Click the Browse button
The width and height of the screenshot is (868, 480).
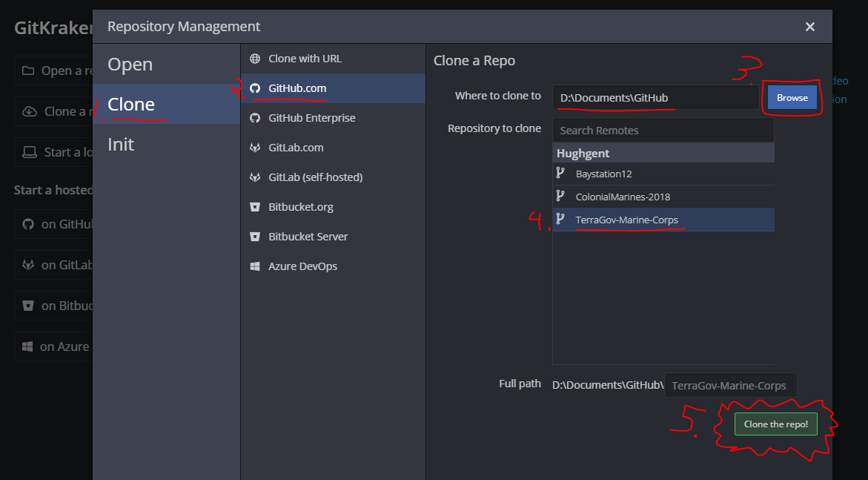[x=792, y=97]
